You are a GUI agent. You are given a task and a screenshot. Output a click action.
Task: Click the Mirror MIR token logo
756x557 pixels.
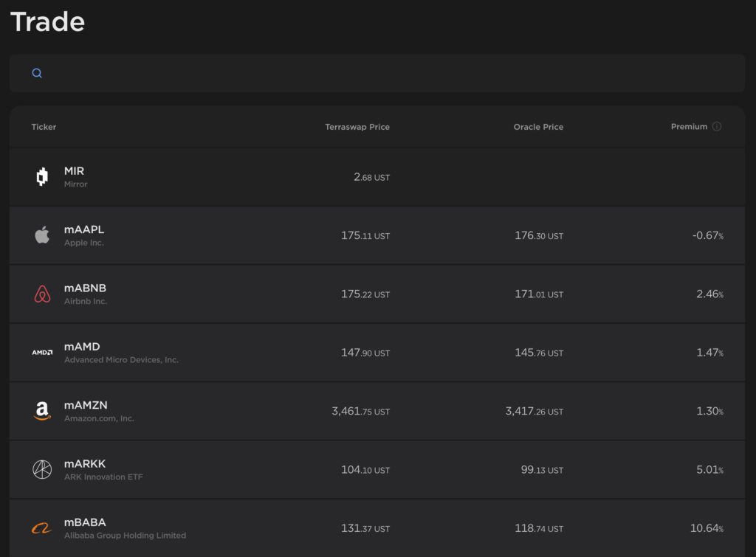[x=42, y=177]
